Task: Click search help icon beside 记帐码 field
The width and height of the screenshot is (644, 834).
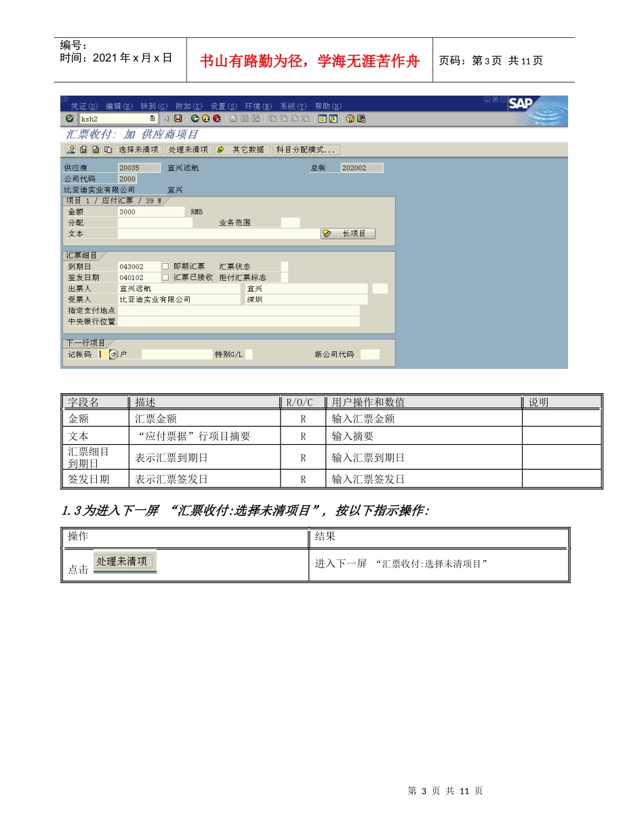Action: [x=113, y=354]
